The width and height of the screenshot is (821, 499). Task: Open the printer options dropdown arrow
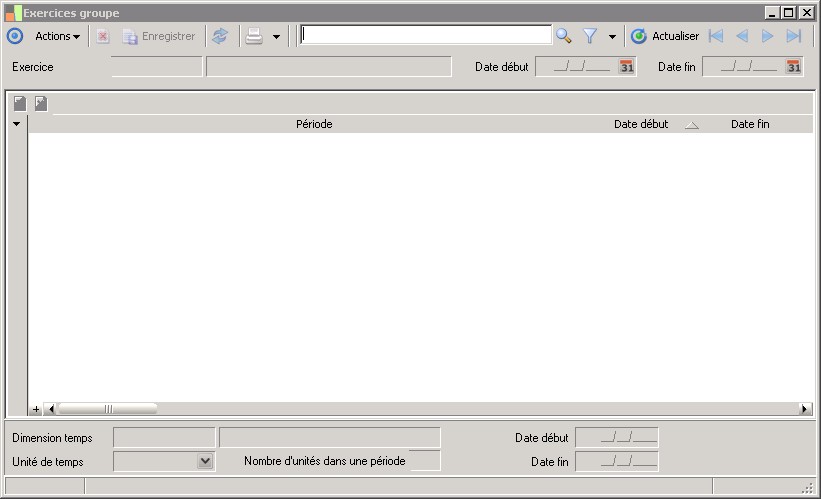(x=276, y=37)
